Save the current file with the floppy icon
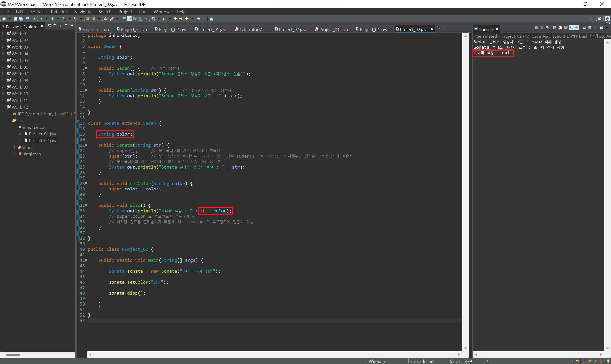Viewport: 611px width, 364px height. click(15, 19)
